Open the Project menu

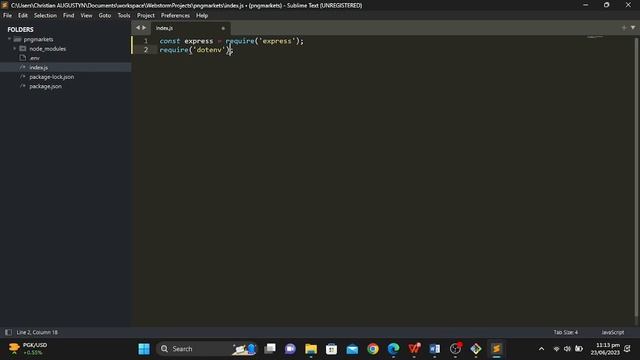[x=146, y=16]
